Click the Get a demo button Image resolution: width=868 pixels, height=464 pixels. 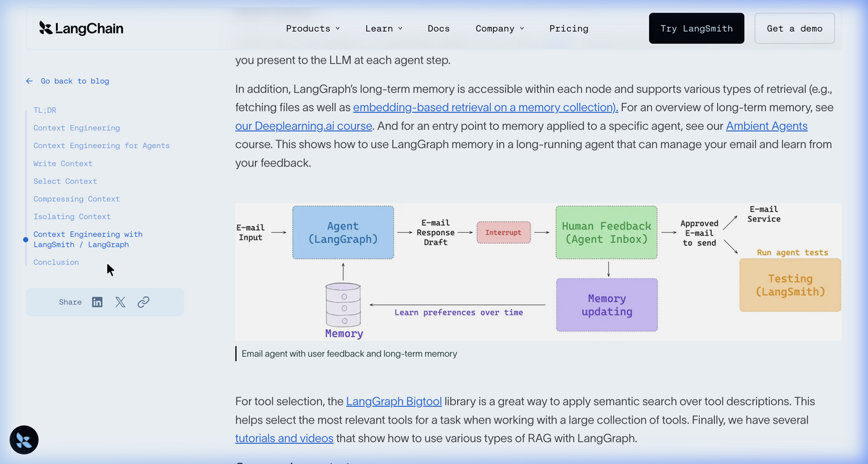pyautogui.click(x=795, y=28)
